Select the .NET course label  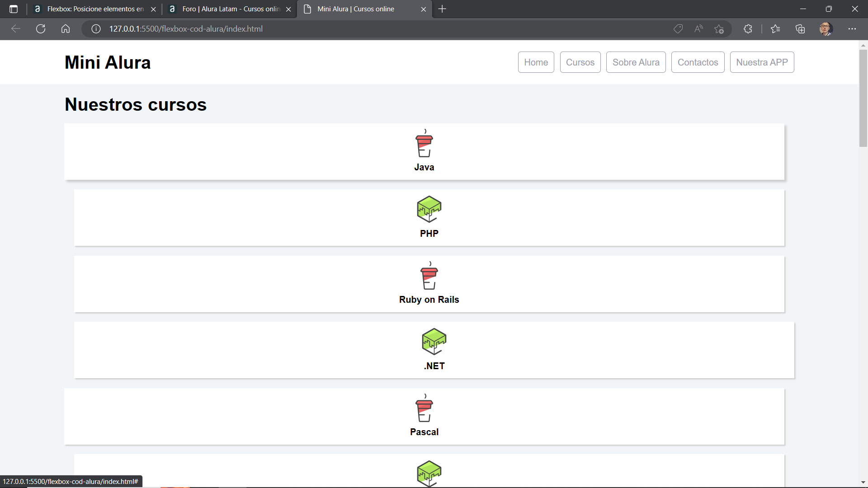(x=434, y=366)
